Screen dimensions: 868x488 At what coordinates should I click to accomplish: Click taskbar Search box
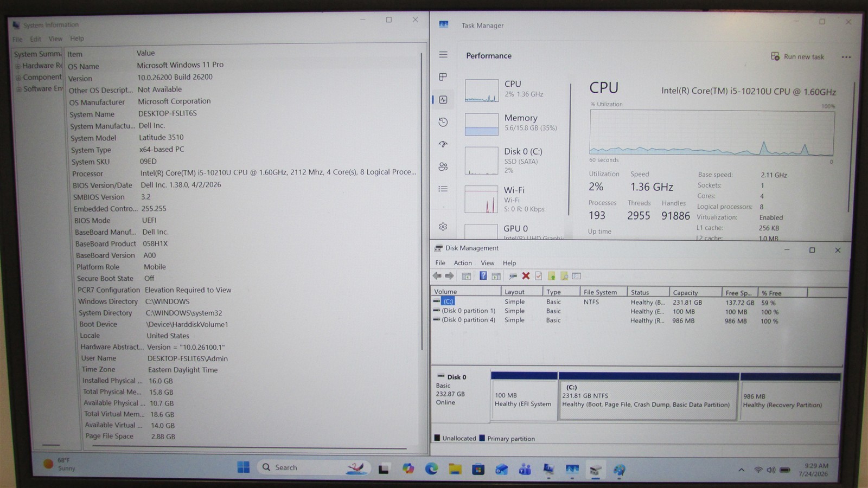coord(314,467)
